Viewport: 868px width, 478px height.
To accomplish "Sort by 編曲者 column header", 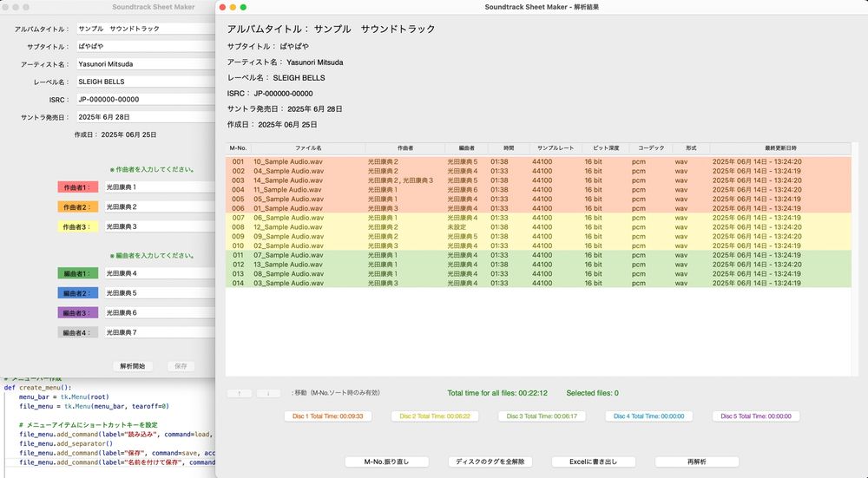I will tap(467, 148).
